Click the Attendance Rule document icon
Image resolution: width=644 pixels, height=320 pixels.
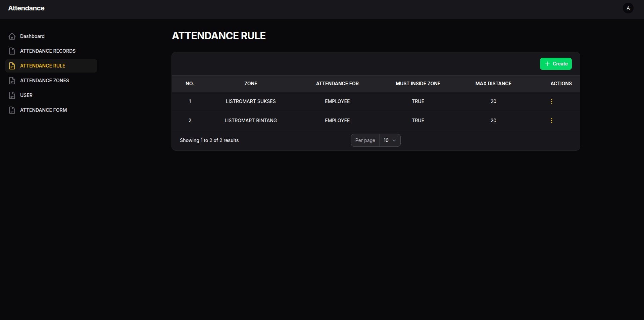[x=12, y=66]
